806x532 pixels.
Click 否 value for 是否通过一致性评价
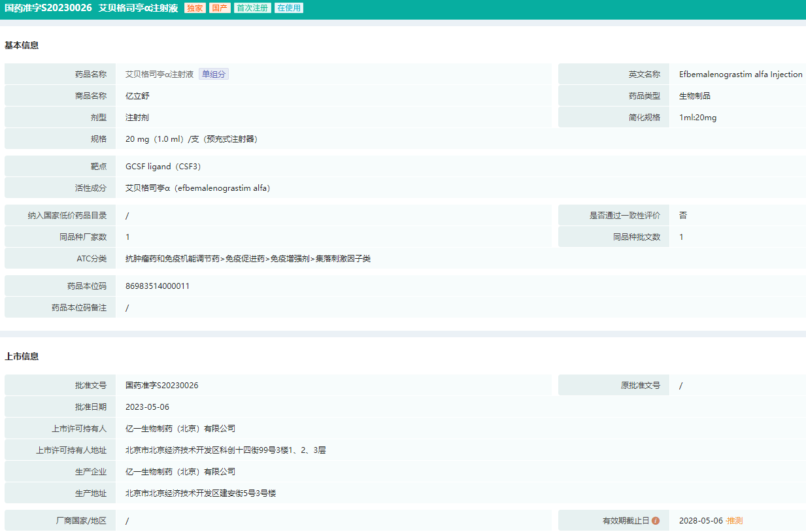683,216
